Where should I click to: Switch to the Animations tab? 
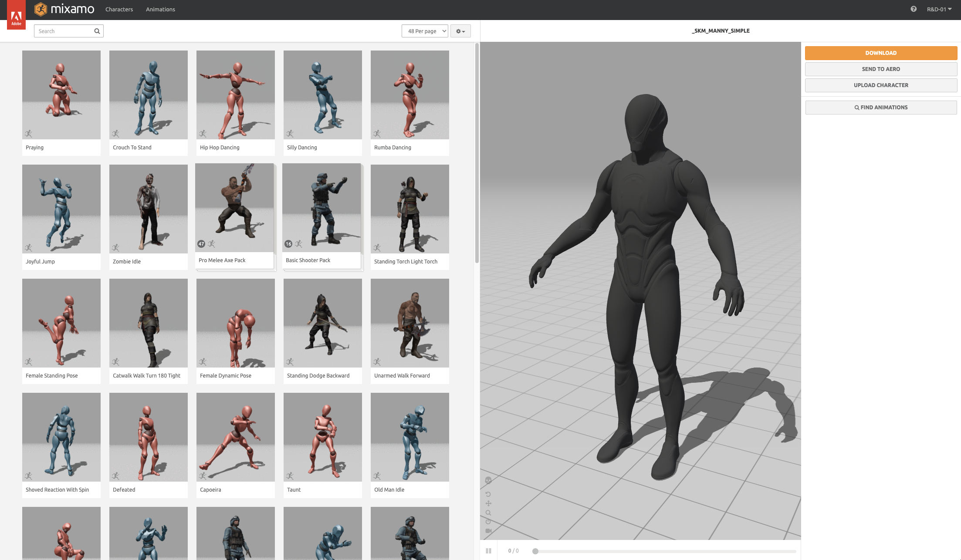(160, 9)
